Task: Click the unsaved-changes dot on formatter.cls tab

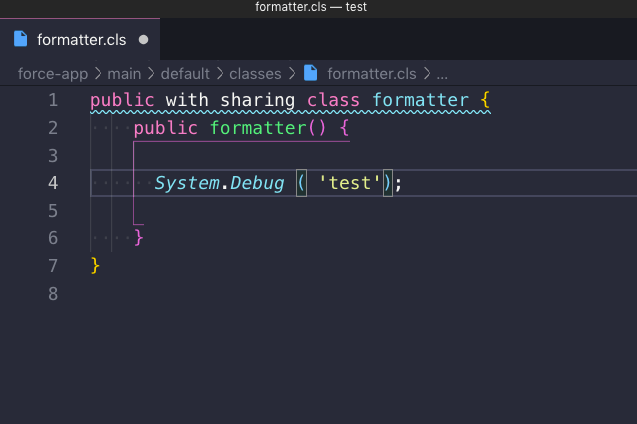Action: pyautogui.click(x=143, y=40)
